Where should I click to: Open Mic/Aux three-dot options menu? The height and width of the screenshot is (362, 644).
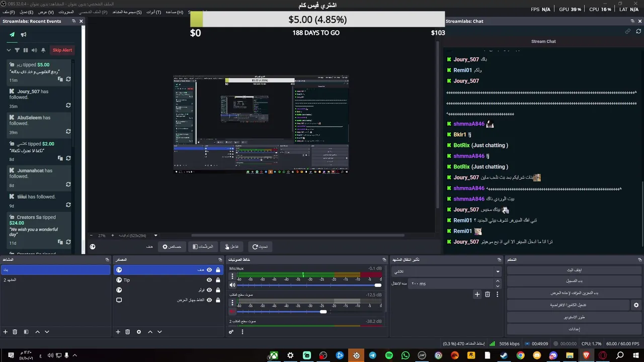pos(232,277)
